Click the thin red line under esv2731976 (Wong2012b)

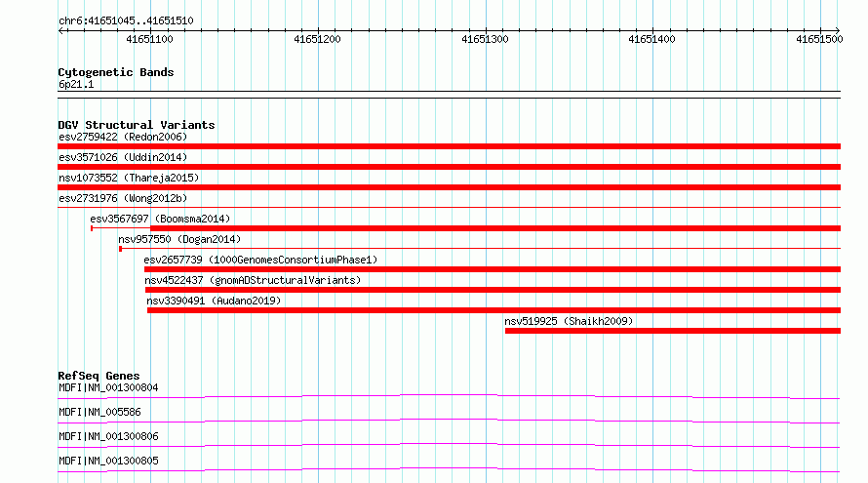click(449, 207)
